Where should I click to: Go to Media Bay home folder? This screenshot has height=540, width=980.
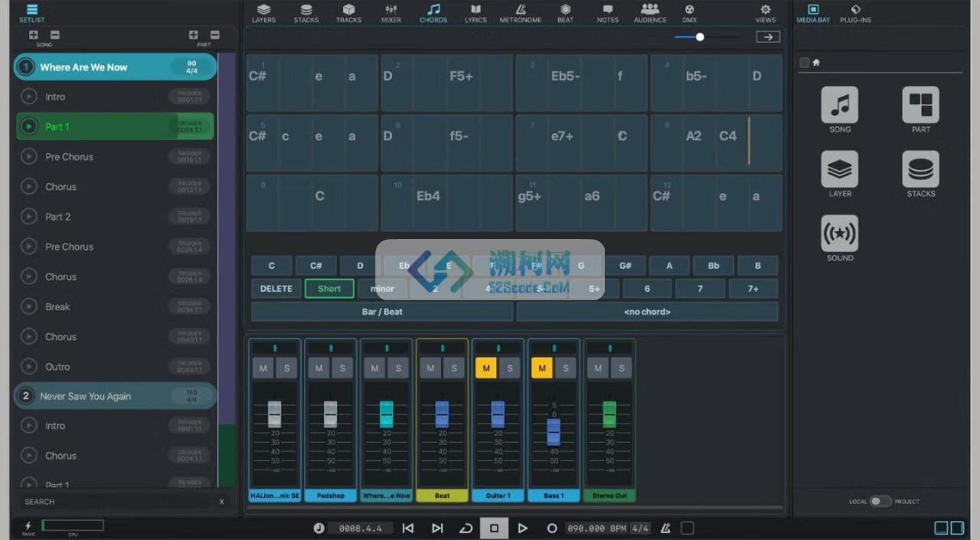(x=816, y=63)
